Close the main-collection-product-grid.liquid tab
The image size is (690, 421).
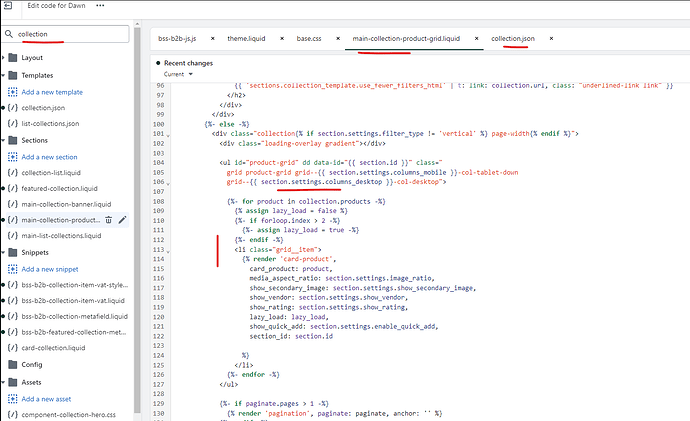point(474,38)
